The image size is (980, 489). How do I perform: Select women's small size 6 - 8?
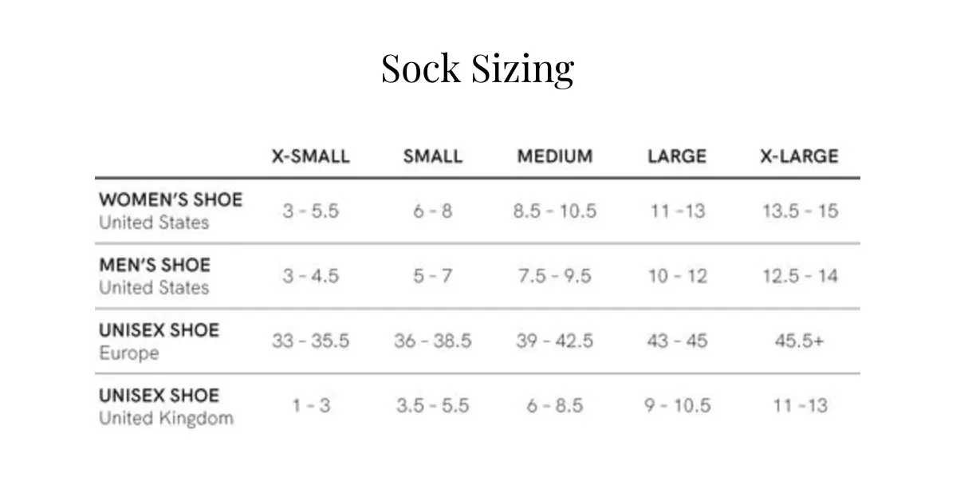point(432,211)
